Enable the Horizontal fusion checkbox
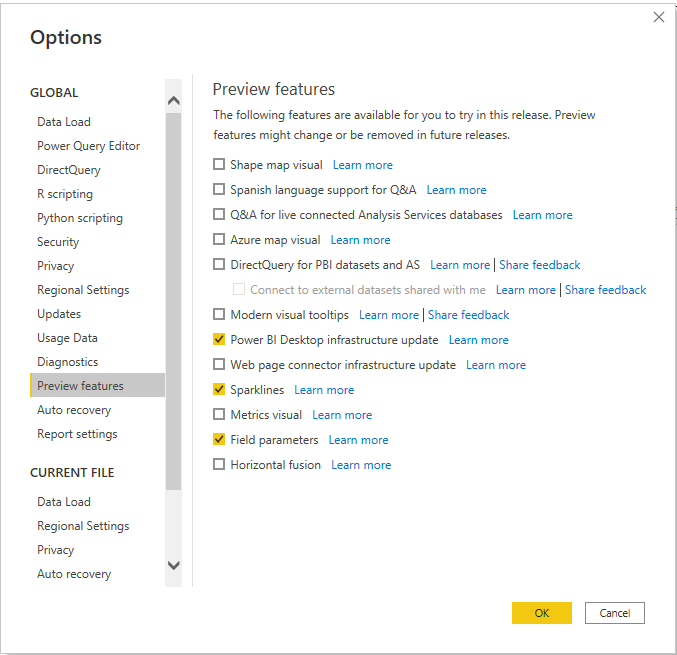The image size is (677, 655). pyautogui.click(x=219, y=465)
